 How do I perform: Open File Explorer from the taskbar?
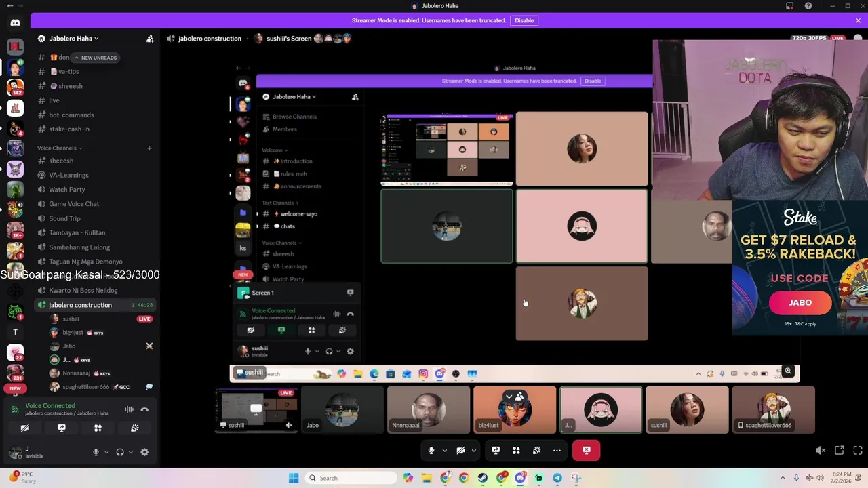click(427, 478)
